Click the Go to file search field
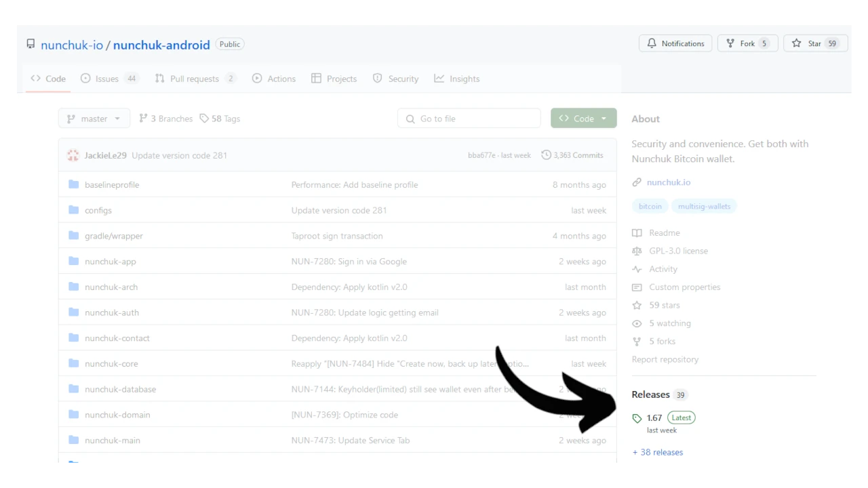868x488 pixels. (469, 119)
